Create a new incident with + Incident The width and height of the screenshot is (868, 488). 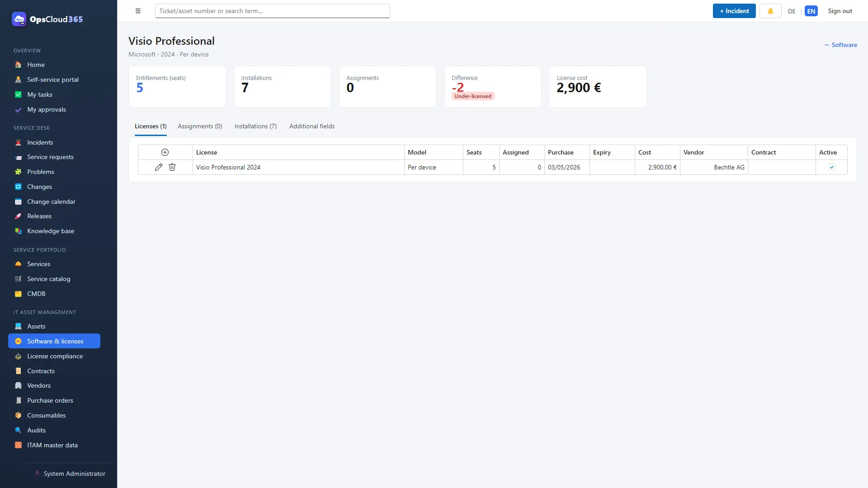click(734, 11)
